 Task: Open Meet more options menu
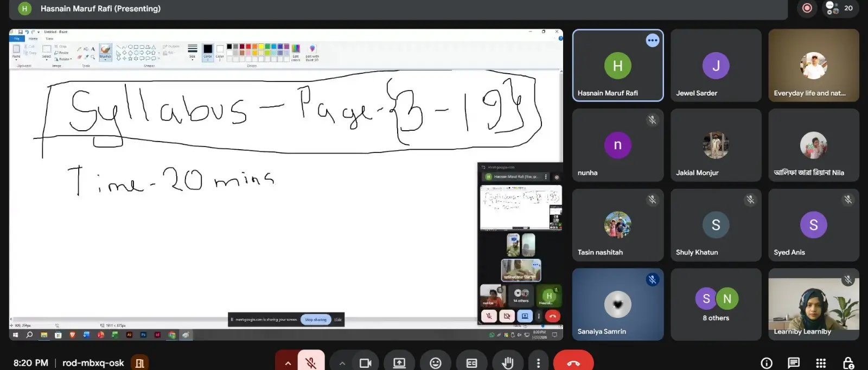click(538, 363)
